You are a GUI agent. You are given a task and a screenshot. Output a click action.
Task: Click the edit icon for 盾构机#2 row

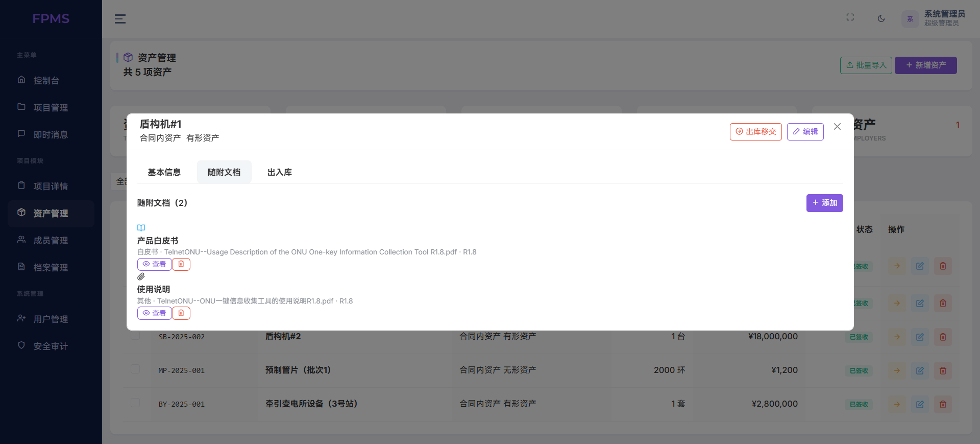(920, 337)
